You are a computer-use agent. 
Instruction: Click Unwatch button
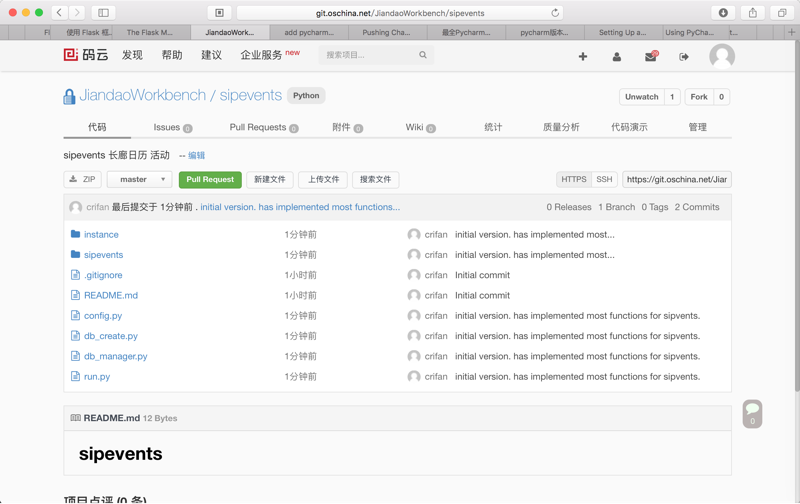pyautogui.click(x=642, y=97)
